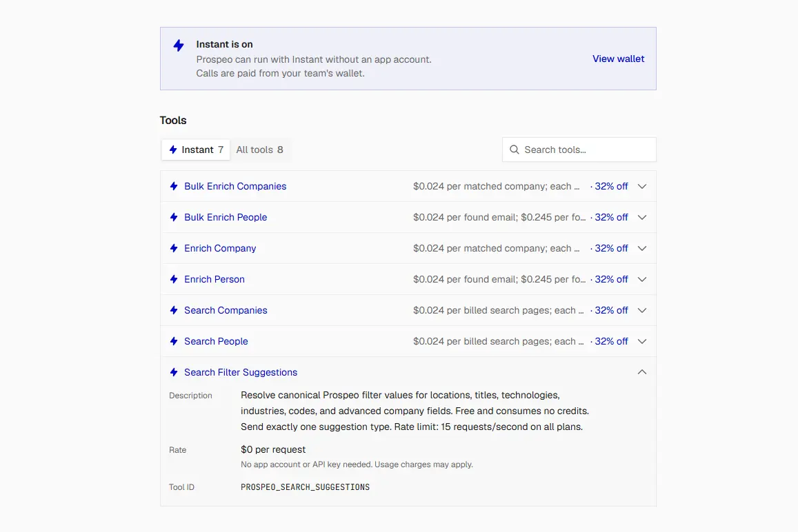Click the lightning icon beside Enrich Company

(x=174, y=248)
